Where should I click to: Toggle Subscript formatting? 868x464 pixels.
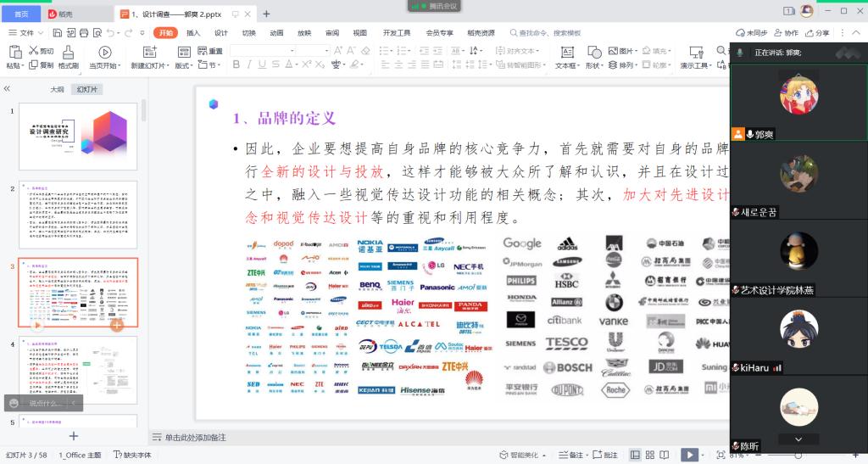(320, 64)
